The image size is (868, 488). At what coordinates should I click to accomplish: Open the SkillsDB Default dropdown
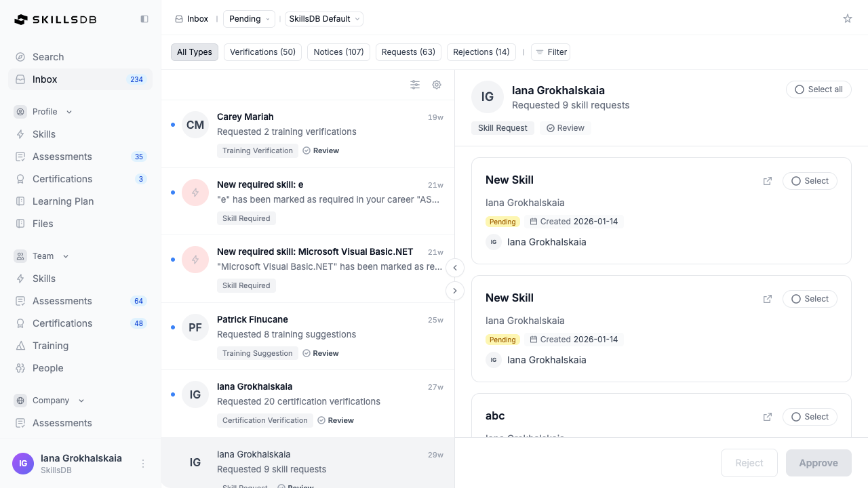[324, 19]
